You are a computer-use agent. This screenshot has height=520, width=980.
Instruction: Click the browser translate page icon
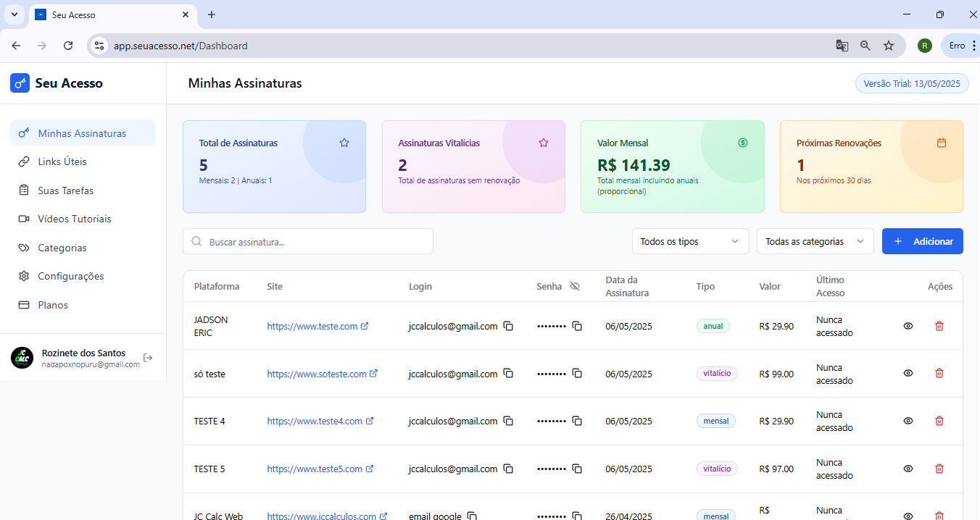[842, 46]
